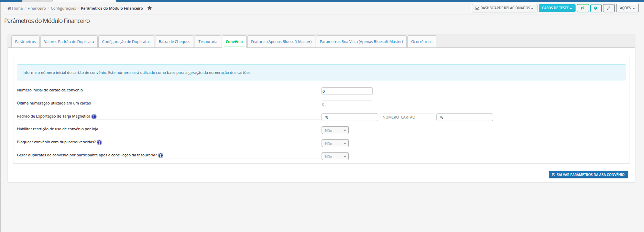Click info icon beside Padrão de Exportação de Tarja Magnética
Viewport: 644px width, 232px height.
94,117
